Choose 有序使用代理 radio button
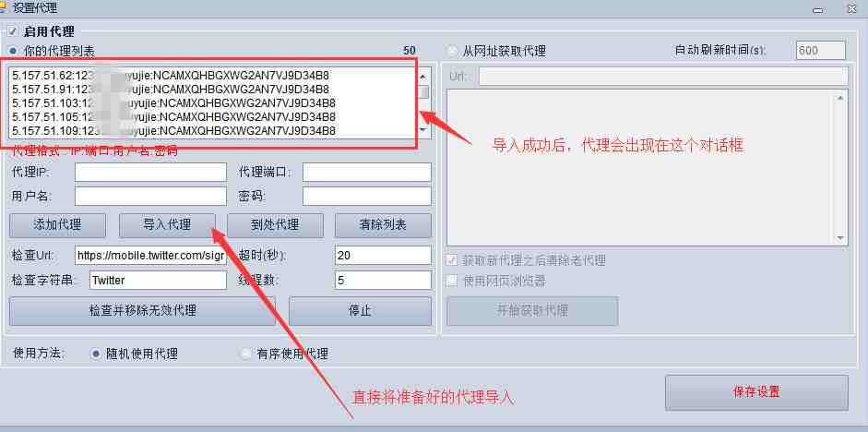Viewport: 868px width, 432px height. [246, 354]
